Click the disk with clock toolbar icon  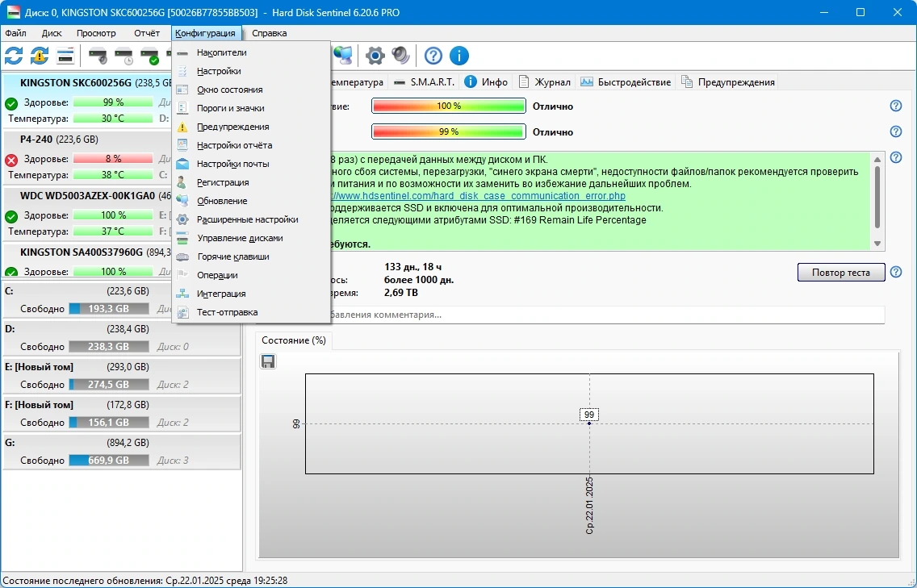point(124,56)
